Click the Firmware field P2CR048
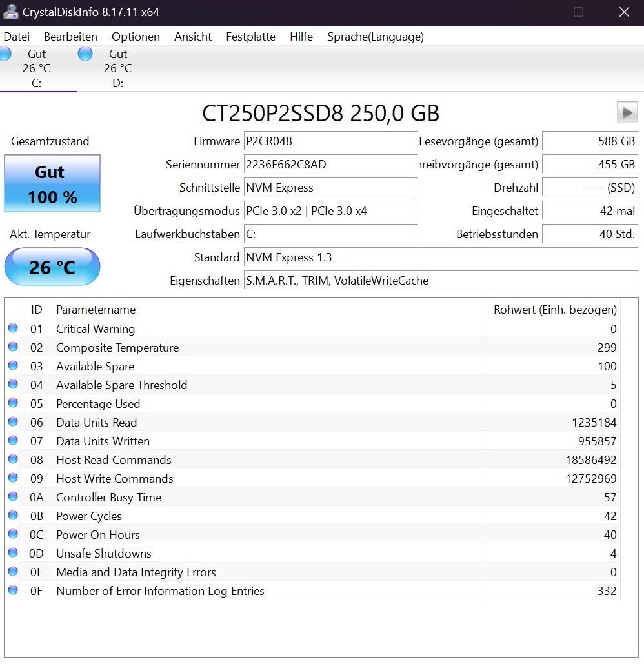The image size is (644, 664). [330, 141]
